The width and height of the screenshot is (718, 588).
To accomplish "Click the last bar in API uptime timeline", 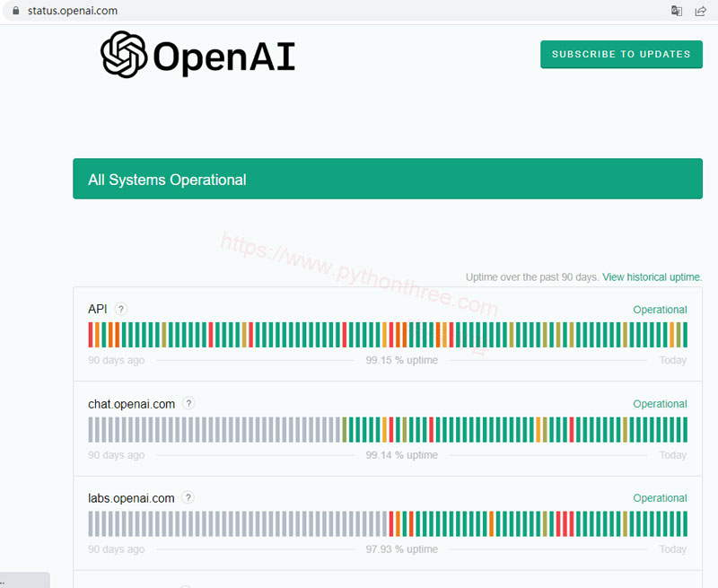I will click(x=685, y=335).
